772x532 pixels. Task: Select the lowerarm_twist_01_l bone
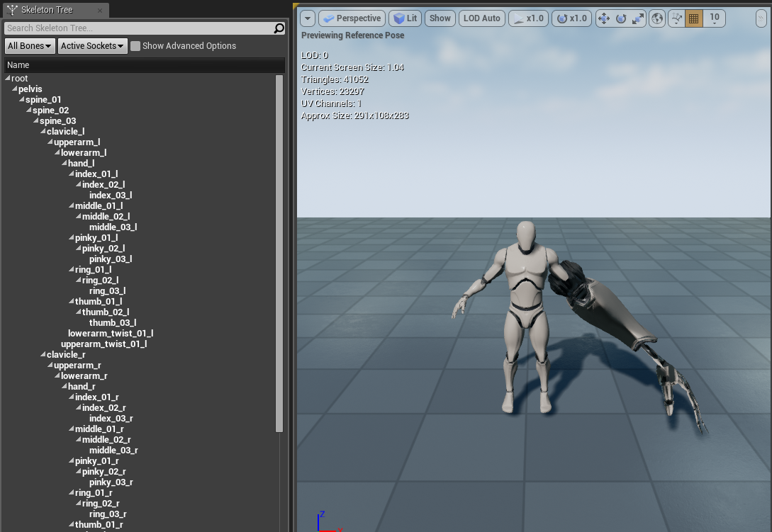111,334
